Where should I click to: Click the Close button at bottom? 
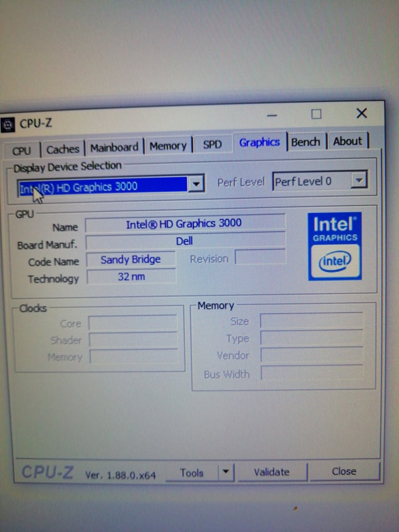click(344, 471)
